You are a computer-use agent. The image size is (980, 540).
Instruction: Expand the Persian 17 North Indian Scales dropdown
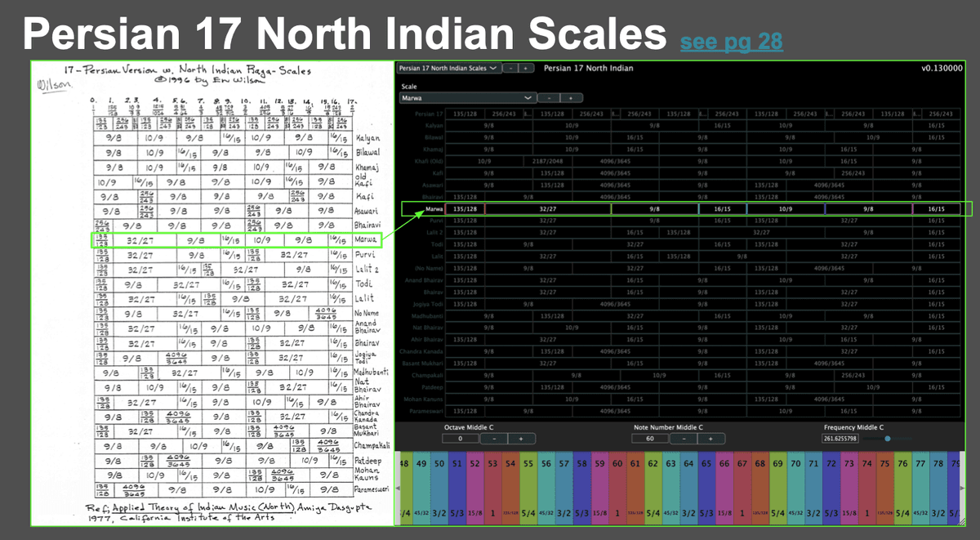point(448,69)
